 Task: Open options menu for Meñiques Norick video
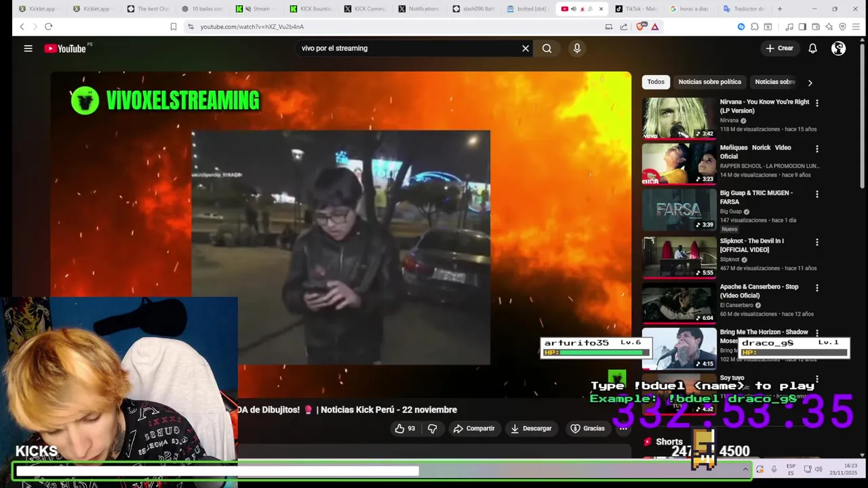816,148
